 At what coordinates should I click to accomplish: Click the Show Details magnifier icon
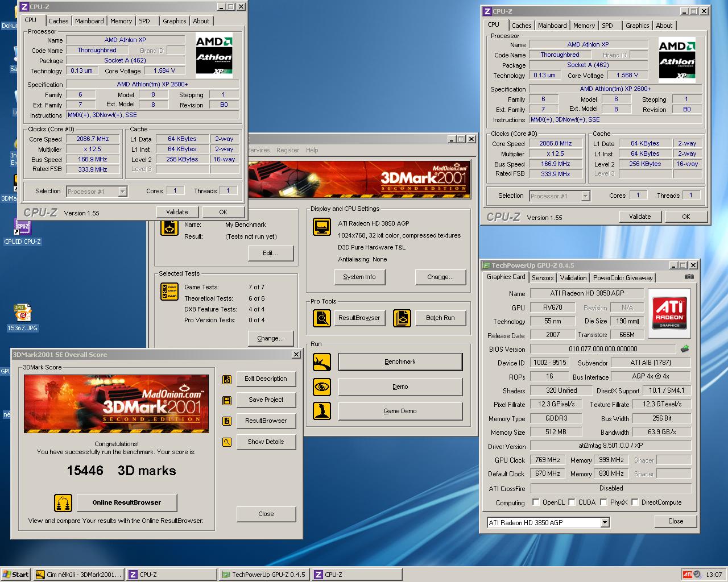[227, 442]
